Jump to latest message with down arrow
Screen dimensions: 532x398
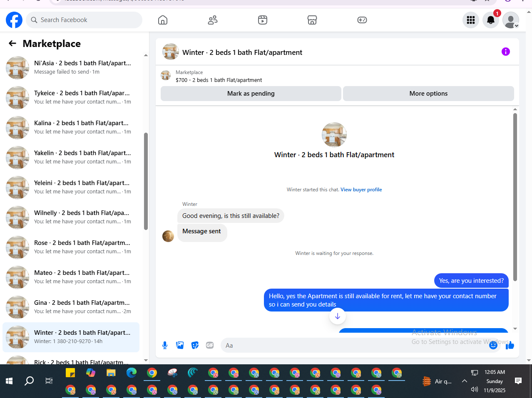coord(338,316)
